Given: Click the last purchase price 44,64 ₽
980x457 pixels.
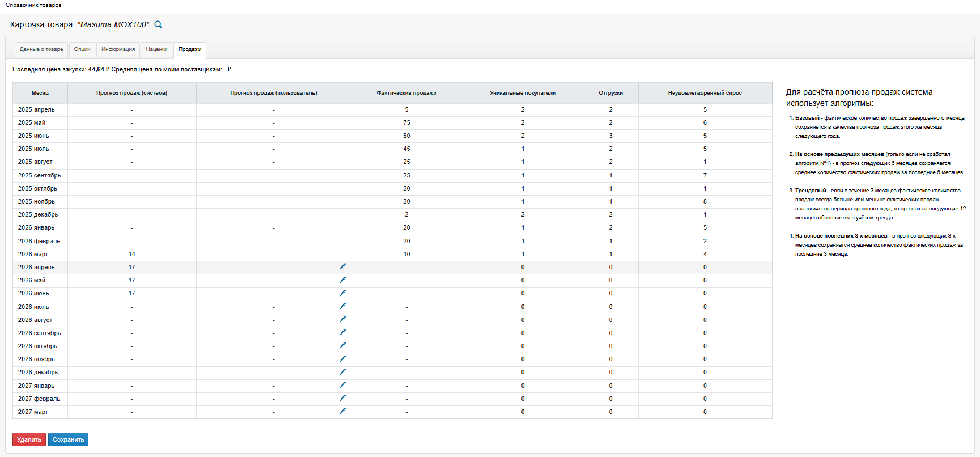Looking at the screenshot, I should coord(99,69).
